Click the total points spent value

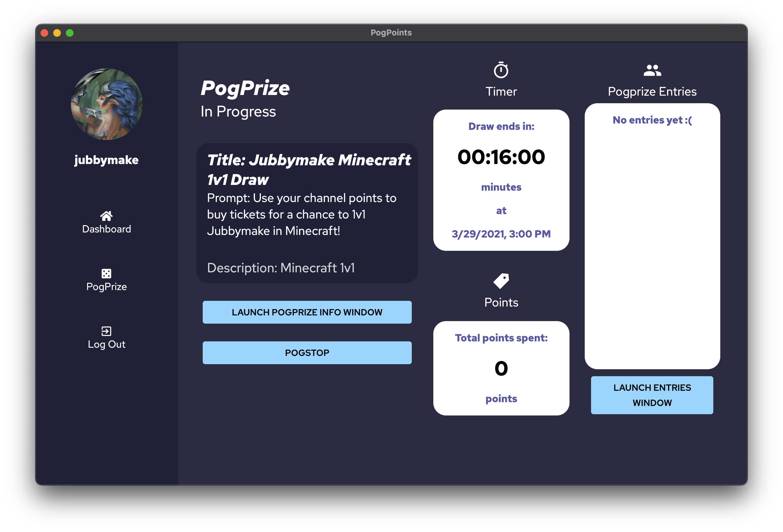pyautogui.click(x=501, y=368)
